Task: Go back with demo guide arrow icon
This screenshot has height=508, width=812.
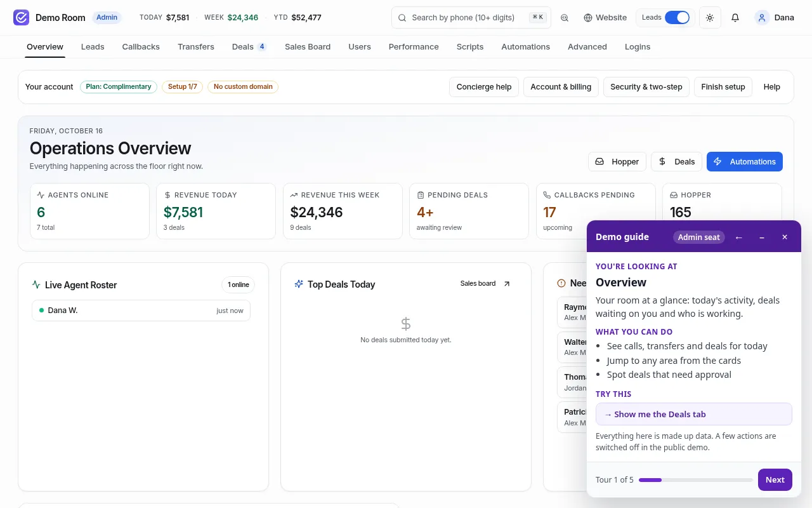Action: pyautogui.click(x=739, y=237)
